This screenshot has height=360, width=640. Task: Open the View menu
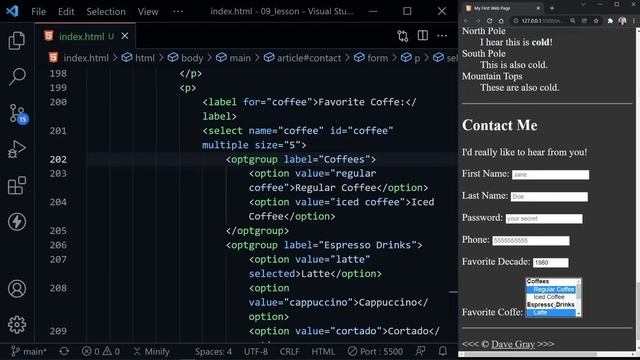pyautogui.click(x=148, y=11)
